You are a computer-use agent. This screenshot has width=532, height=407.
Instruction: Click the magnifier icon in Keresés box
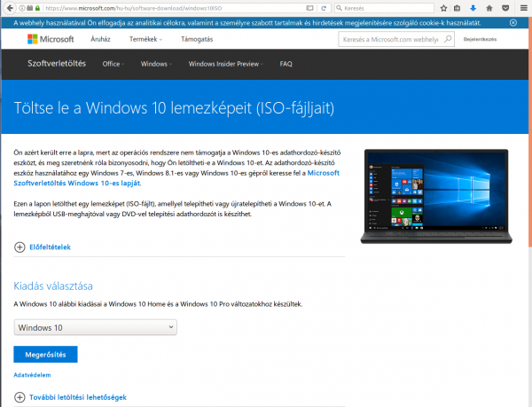tap(339, 8)
